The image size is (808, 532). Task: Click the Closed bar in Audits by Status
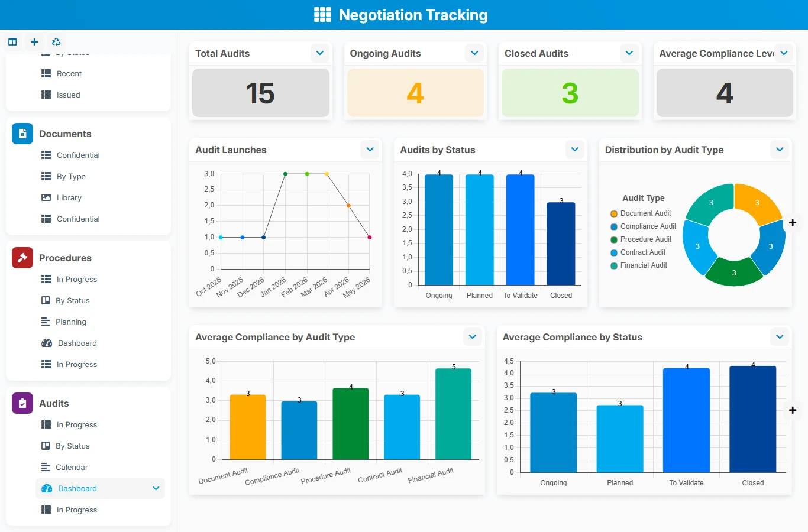(x=561, y=244)
